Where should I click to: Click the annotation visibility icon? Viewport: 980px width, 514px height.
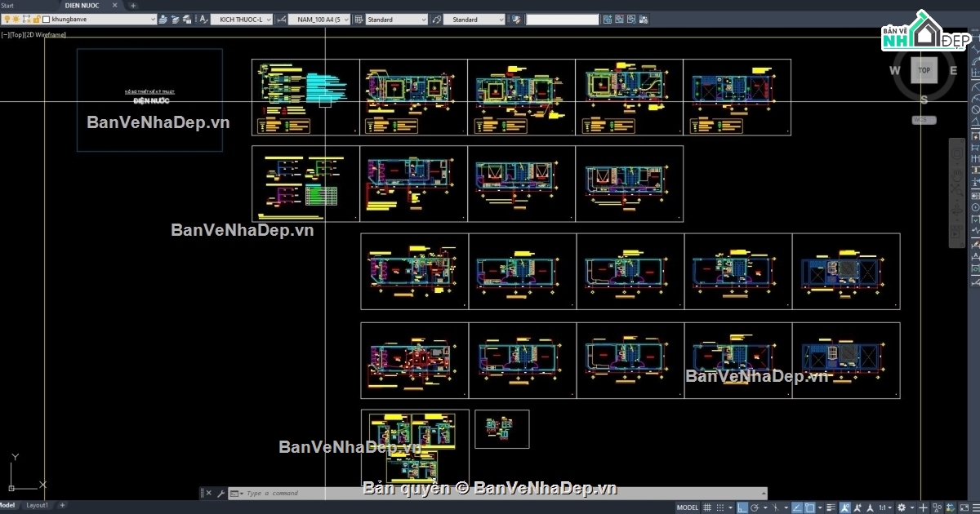point(845,507)
